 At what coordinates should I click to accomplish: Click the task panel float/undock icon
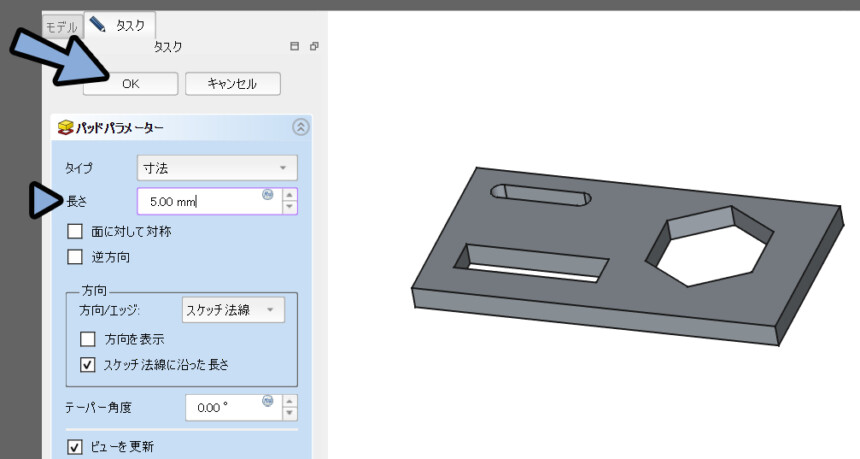[314, 47]
